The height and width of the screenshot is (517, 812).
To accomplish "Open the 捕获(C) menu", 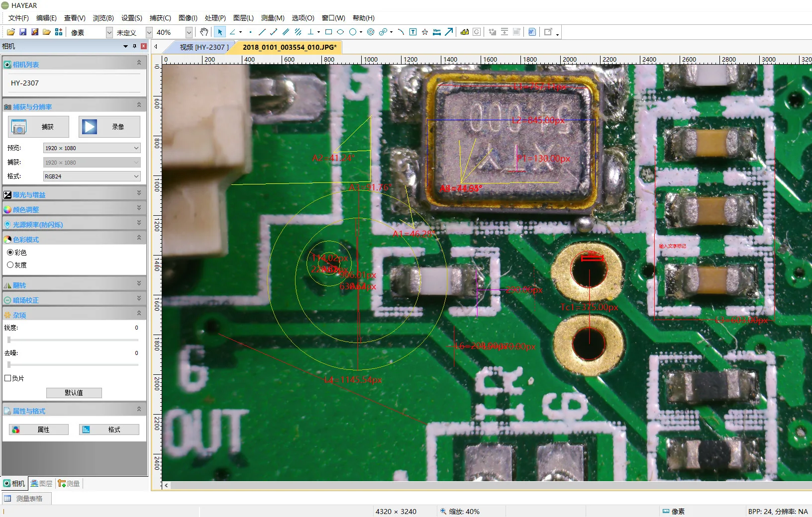I will 160,18.
